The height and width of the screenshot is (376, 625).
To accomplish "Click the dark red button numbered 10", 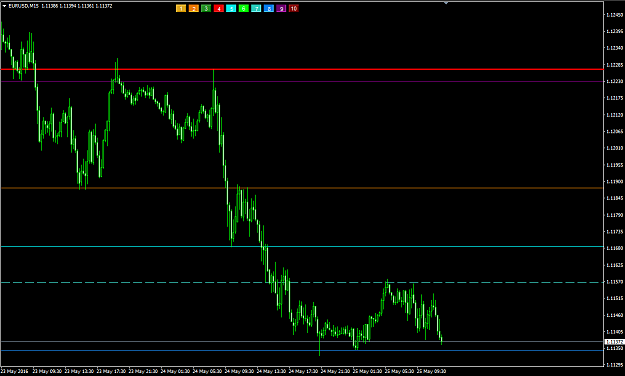I will (293, 8).
